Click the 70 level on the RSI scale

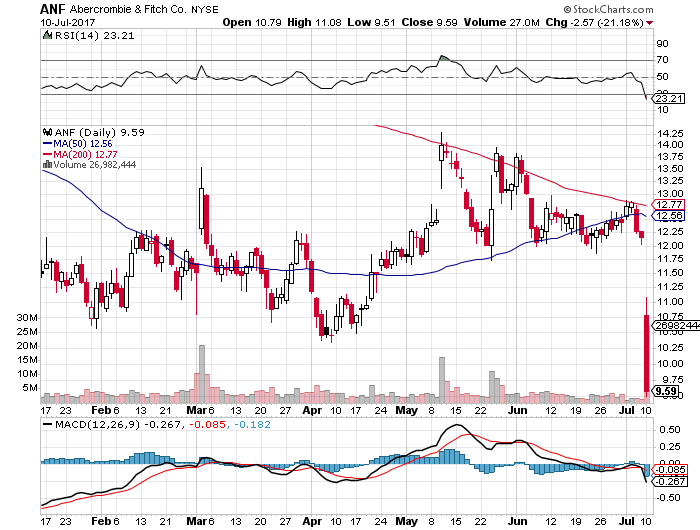coord(662,60)
